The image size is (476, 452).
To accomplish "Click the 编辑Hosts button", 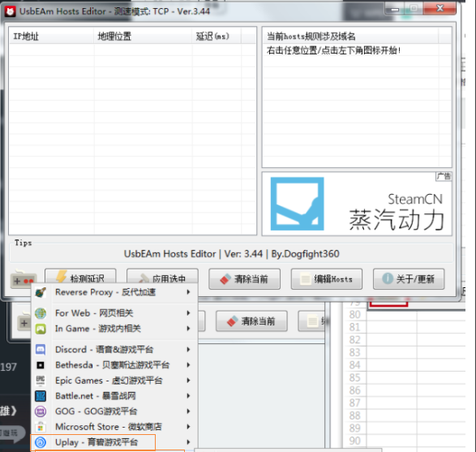I will 327,279.
